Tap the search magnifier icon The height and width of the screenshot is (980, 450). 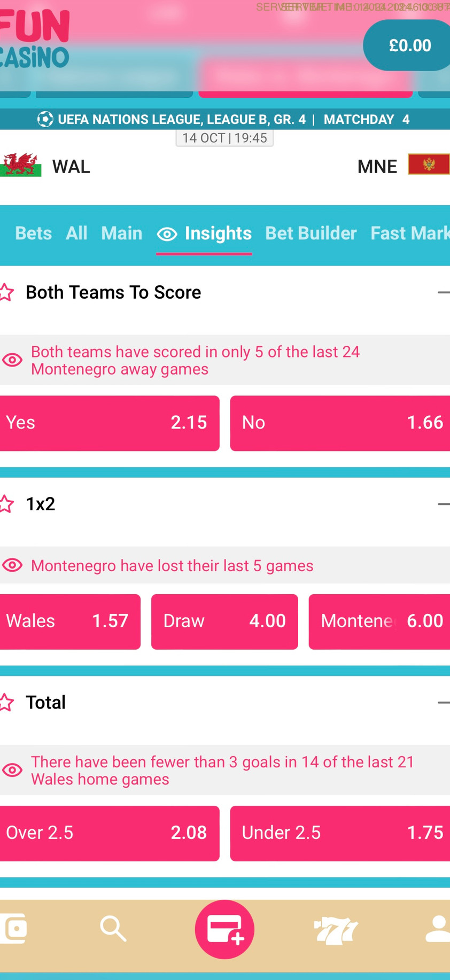coord(113,929)
